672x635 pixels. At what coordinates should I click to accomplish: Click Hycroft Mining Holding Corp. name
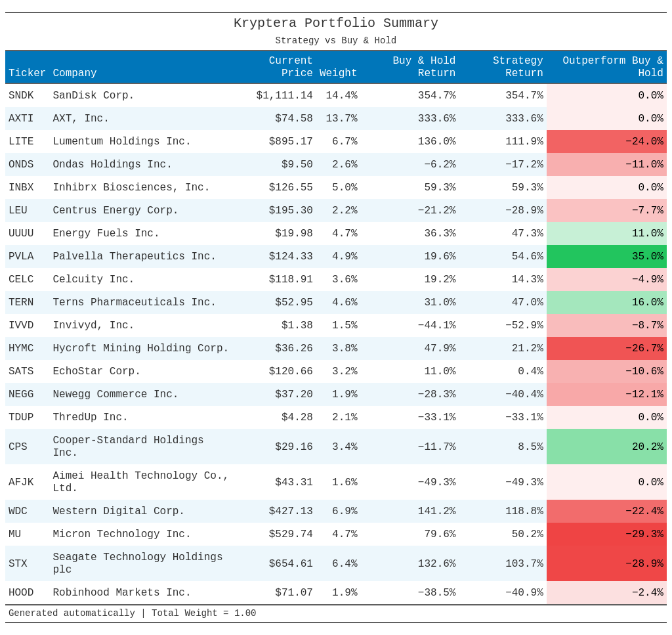click(140, 348)
